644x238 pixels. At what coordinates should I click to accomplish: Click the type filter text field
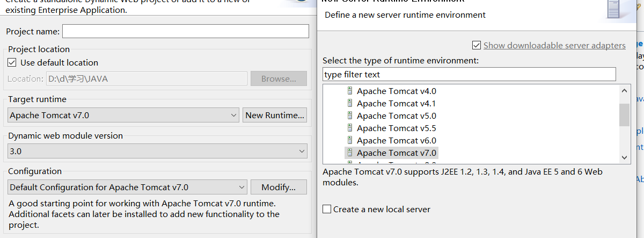[469, 74]
